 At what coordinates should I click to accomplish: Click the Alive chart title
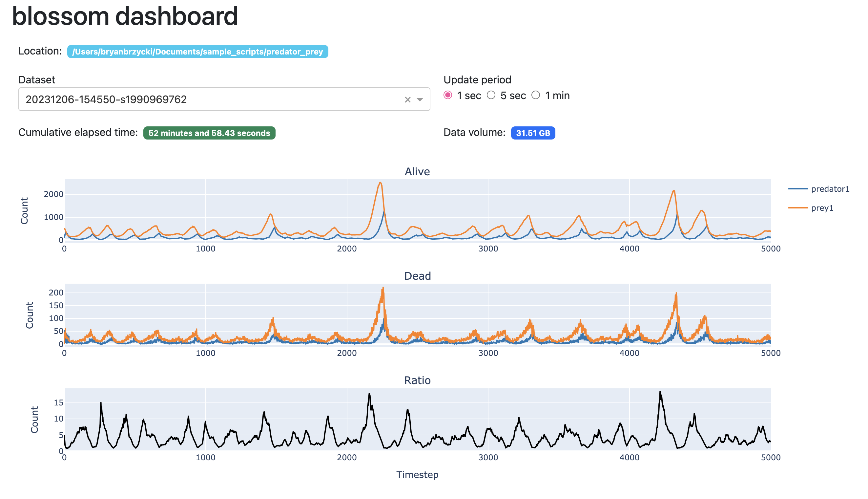click(417, 172)
